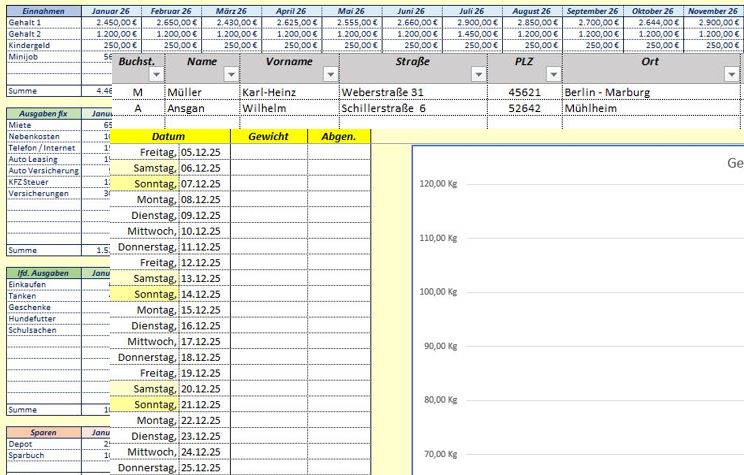Viewport: 744px width, 475px height.
Task: Open the PLZ column filter dropdown
Action: pos(553,75)
